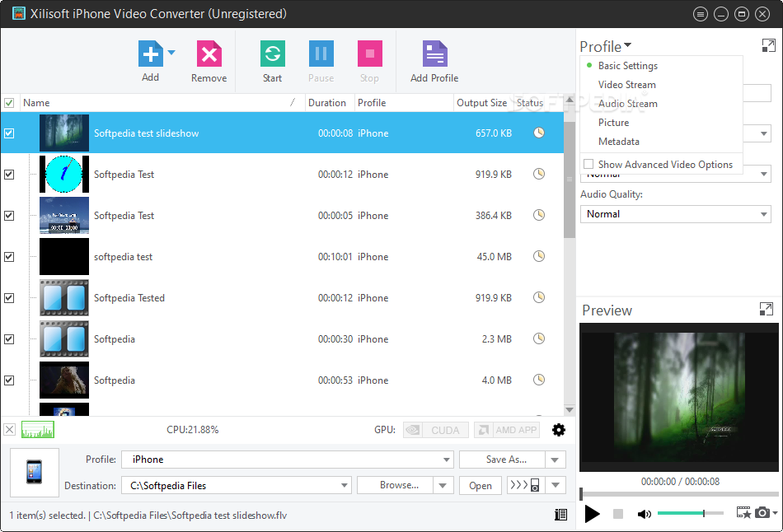The height and width of the screenshot is (532, 783).
Task: Uncheck the Softpedia 00:00:53 checkbox
Action: (x=9, y=380)
